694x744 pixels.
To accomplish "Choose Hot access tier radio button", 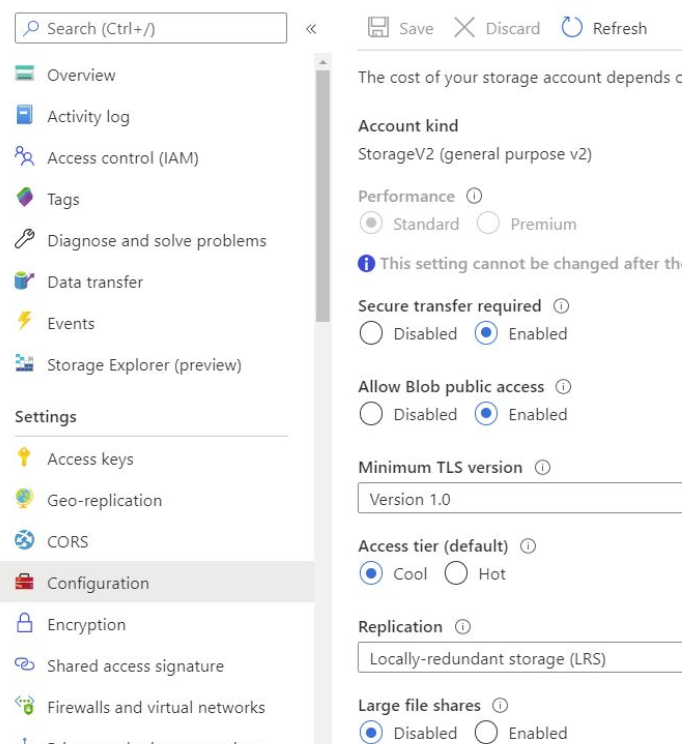I will click(x=456, y=573).
